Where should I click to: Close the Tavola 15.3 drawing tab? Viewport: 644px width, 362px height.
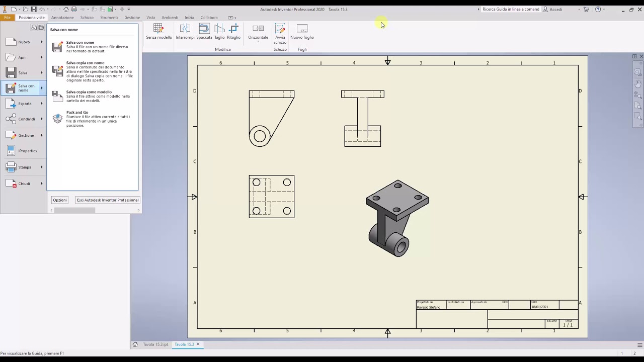click(198, 344)
